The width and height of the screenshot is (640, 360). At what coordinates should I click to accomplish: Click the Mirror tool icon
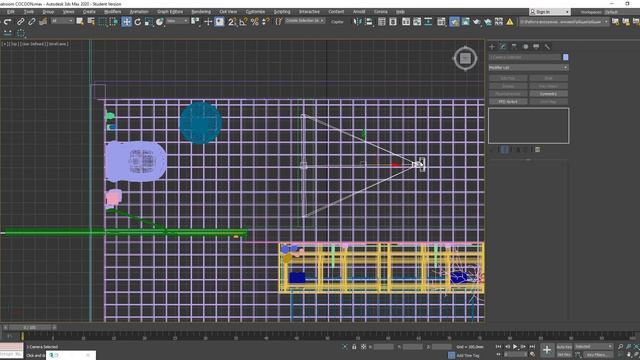pyautogui.click(x=357, y=22)
